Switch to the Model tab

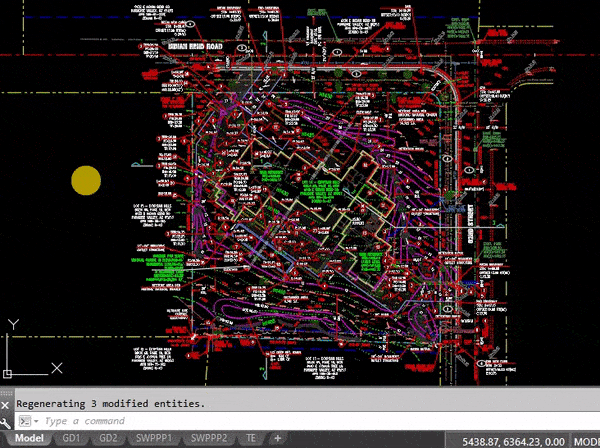pyautogui.click(x=28, y=438)
